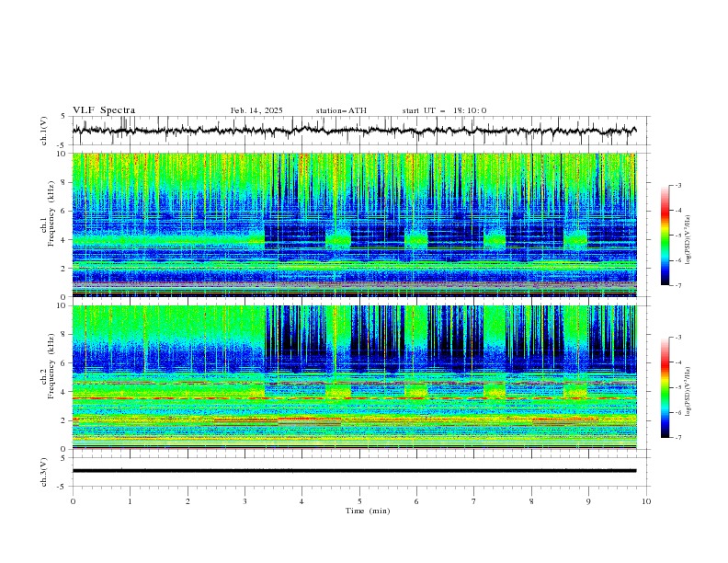Click the 'Time (min)' axis label
The width and height of the screenshot is (728, 563).
point(368,511)
